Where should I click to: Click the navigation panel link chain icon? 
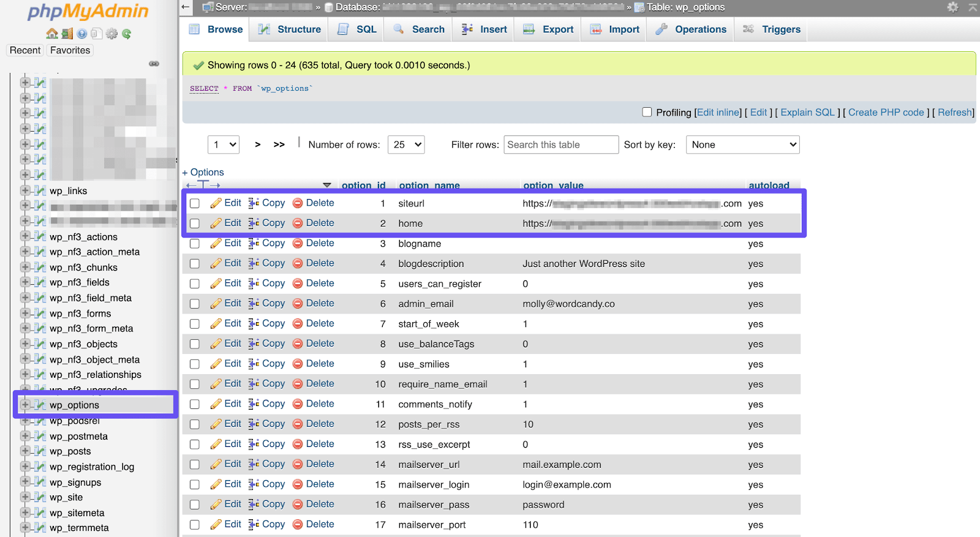(154, 64)
